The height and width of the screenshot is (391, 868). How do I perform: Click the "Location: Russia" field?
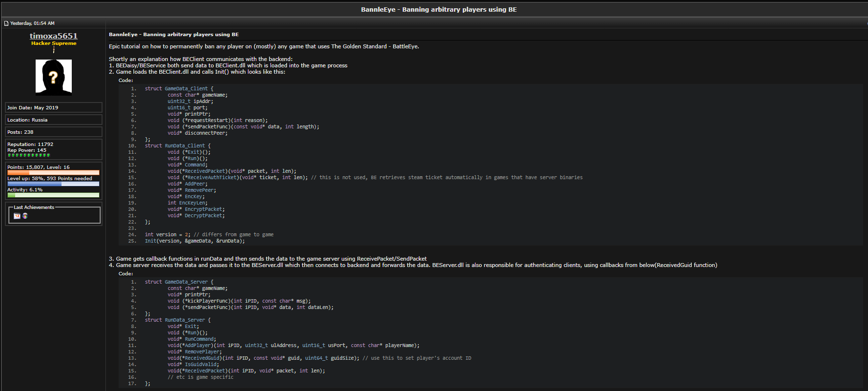[54, 120]
